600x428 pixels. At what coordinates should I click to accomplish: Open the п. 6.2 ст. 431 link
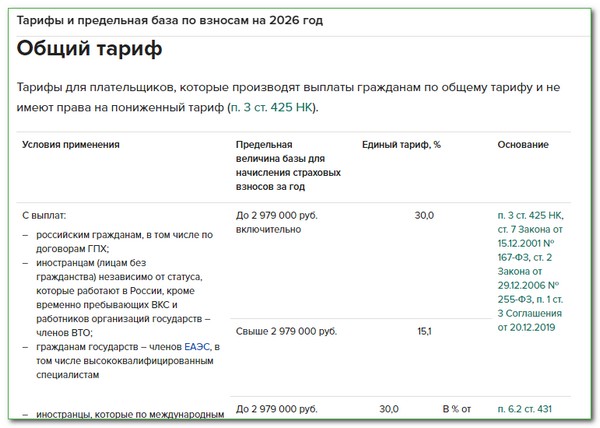[x=530, y=408]
